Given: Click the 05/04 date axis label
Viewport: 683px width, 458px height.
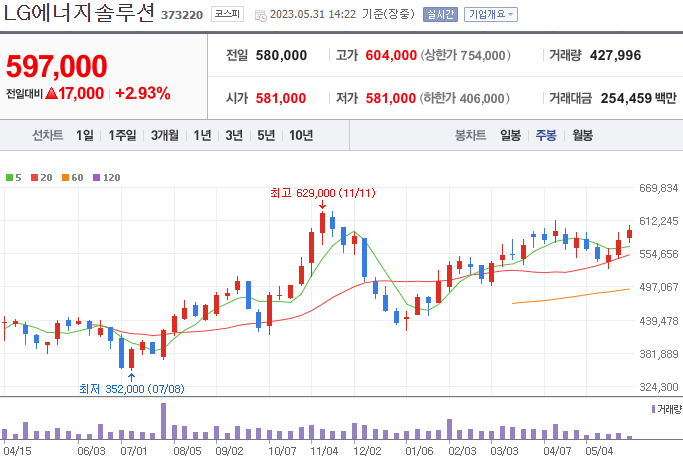Looking at the screenshot, I should (x=599, y=451).
